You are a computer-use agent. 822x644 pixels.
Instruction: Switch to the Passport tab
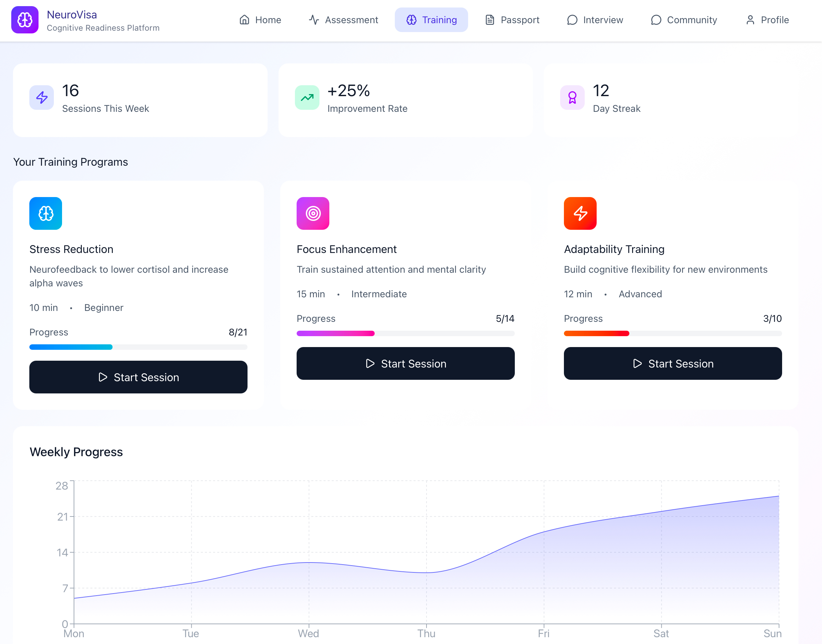tap(512, 20)
